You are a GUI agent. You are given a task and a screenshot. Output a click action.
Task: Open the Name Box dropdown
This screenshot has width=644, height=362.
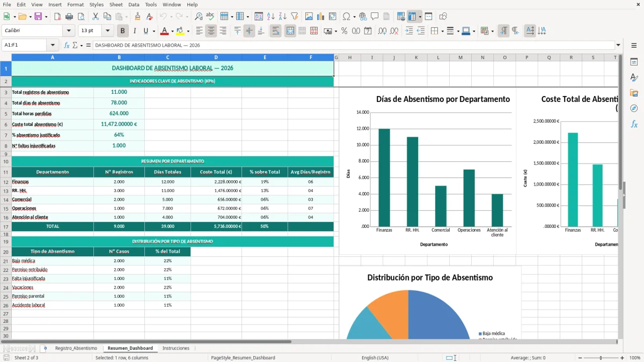(53, 45)
